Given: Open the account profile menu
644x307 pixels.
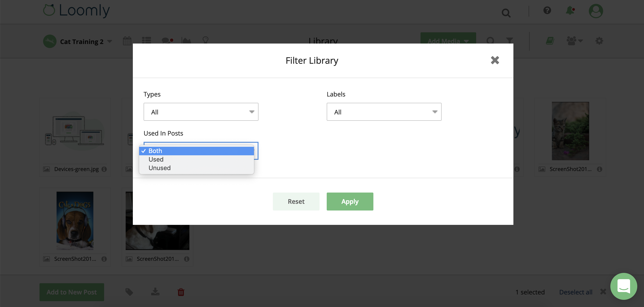Looking at the screenshot, I should pyautogui.click(x=596, y=11).
